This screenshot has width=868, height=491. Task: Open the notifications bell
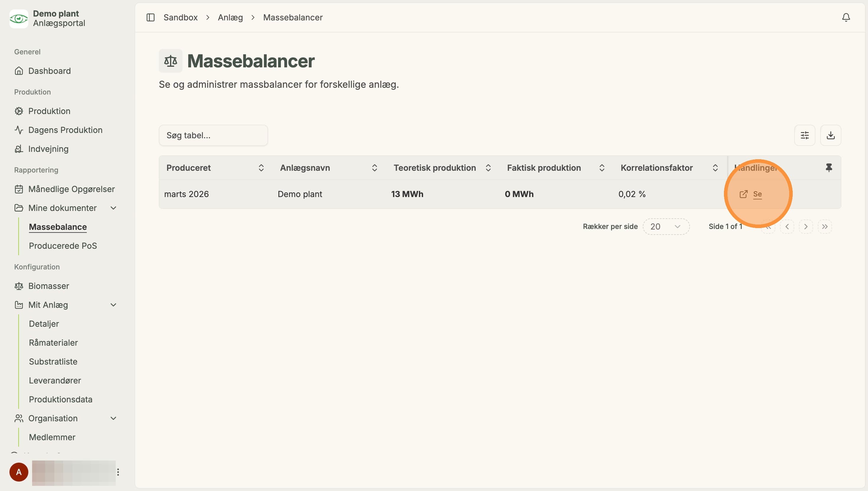click(846, 17)
